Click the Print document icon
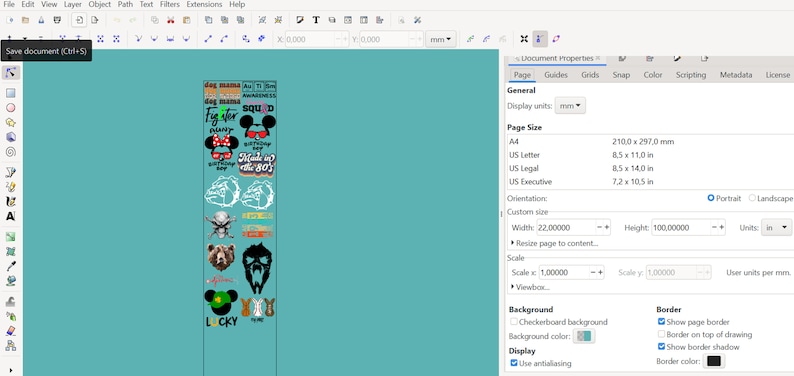Viewport: 794px width, 376px height. 57,20
